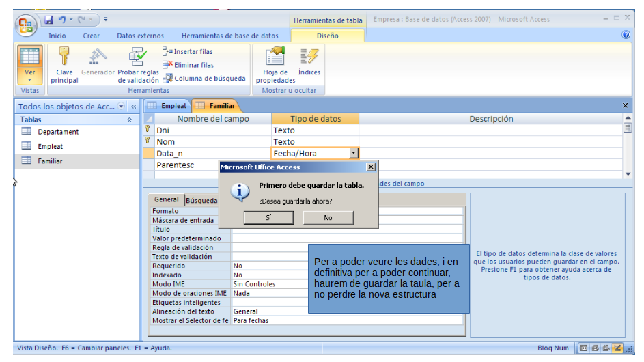Click the Parentesc field name cell
The height and width of the screenshot is (362, 644).
(x=187, y=165)
